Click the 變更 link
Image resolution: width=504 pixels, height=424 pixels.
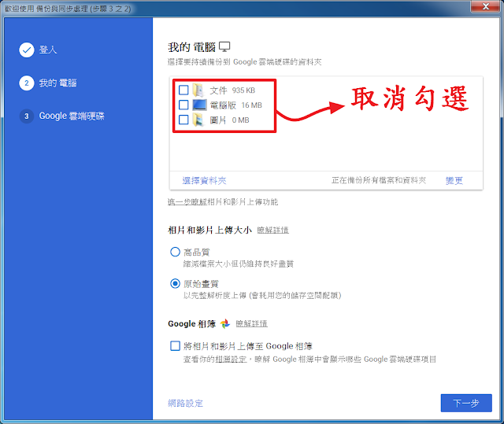click(x=454, y=180)
